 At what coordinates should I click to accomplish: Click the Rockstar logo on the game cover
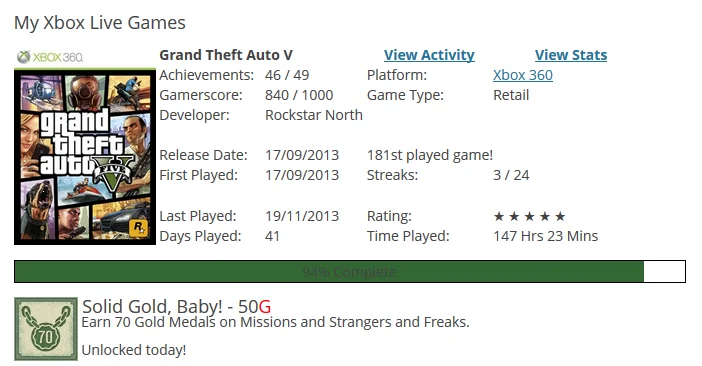[140, 228]
